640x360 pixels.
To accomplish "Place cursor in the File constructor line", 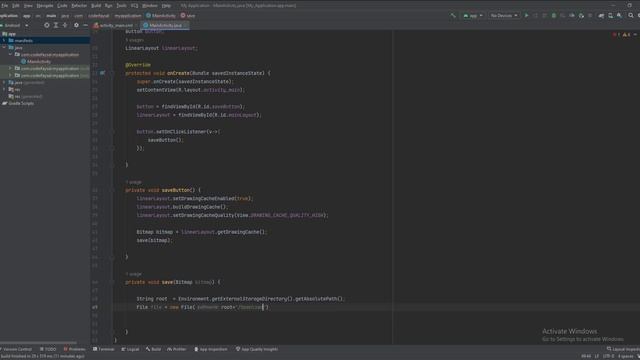I will [x=203, y=307].
